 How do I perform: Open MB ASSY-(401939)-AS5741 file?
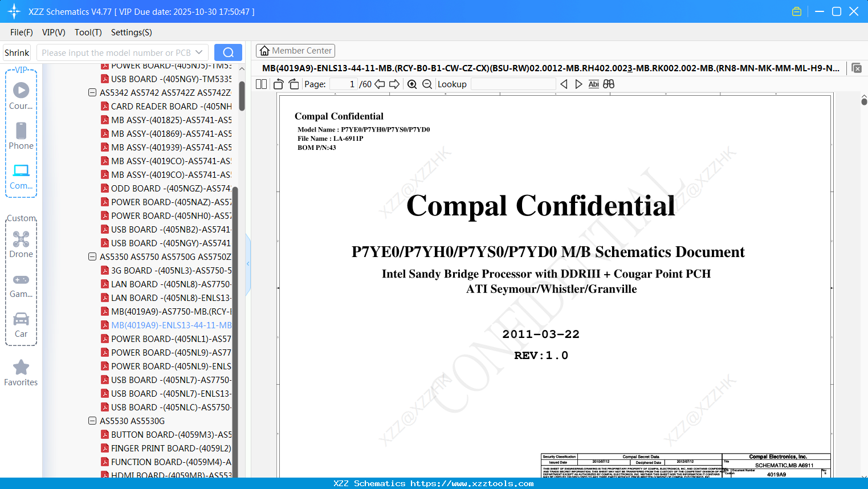166,147
